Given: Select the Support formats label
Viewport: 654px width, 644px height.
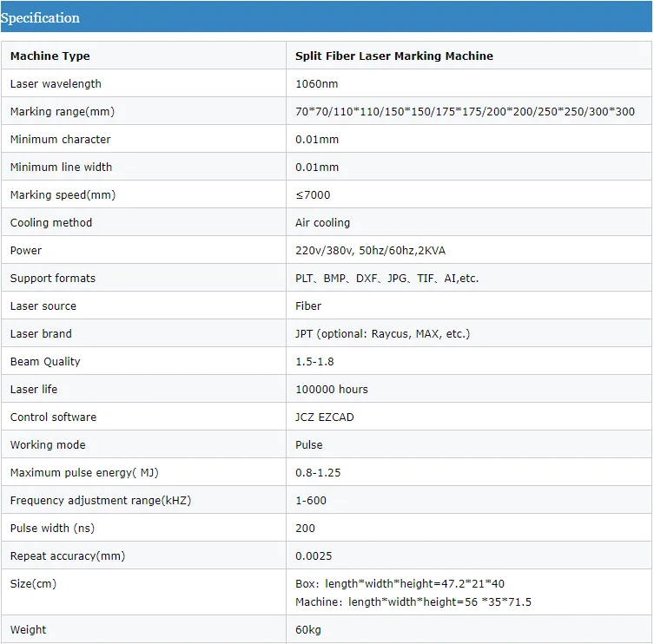Looking at the screenshot, I should pyautogui.click(x=53, y=279).
